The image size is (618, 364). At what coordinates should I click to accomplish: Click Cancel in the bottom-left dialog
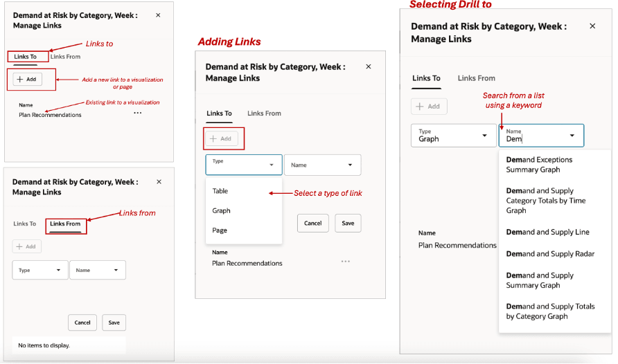(82, 322)
